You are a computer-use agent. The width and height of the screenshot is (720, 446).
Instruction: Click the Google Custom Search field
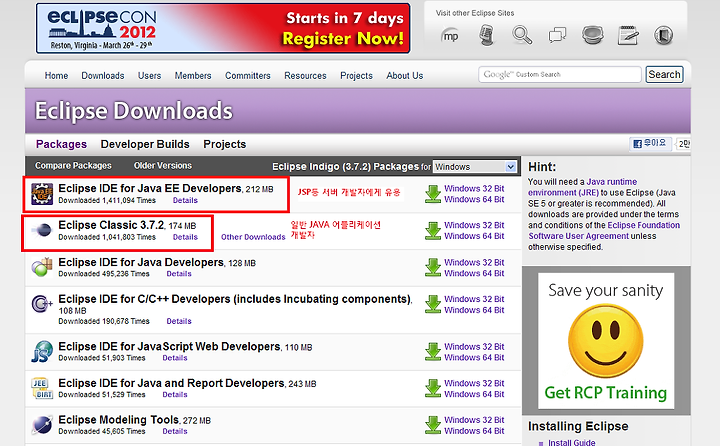click(560, 74)
